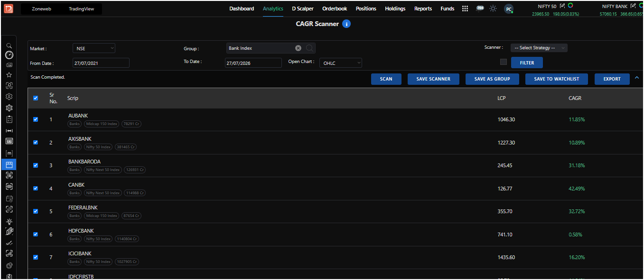
Task: Edit the NIFTY 50 index widget
Action: pos(562,6)
